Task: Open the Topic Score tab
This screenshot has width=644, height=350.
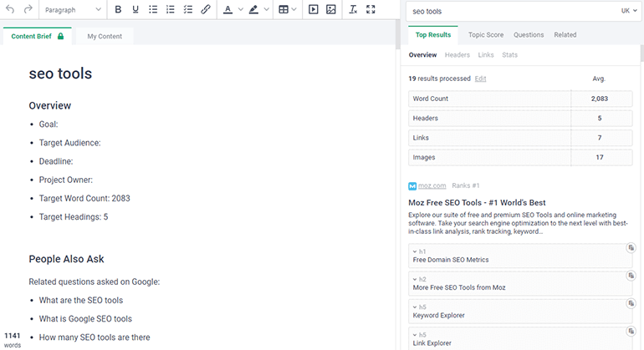Action: pyautogui.click(x=485, y=35)
